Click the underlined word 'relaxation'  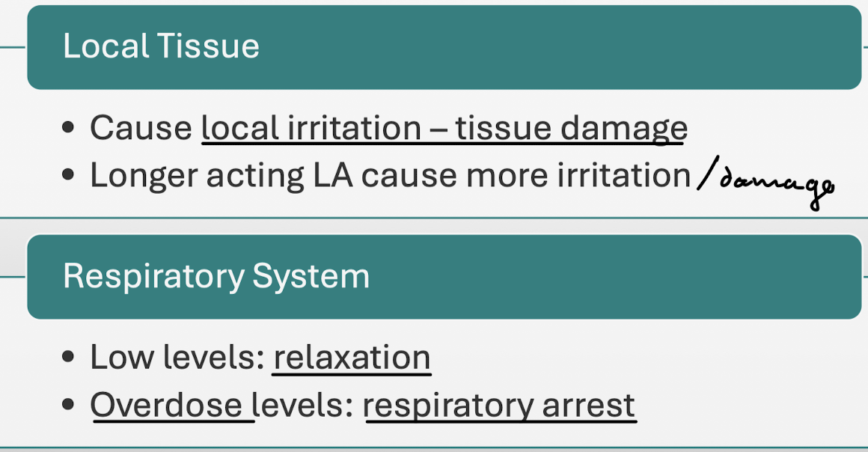[x=352, y=357]
